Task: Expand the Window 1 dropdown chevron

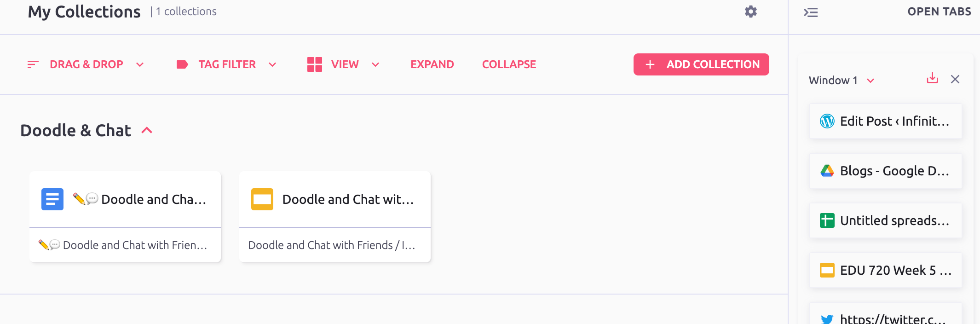Action: point(870,81)
